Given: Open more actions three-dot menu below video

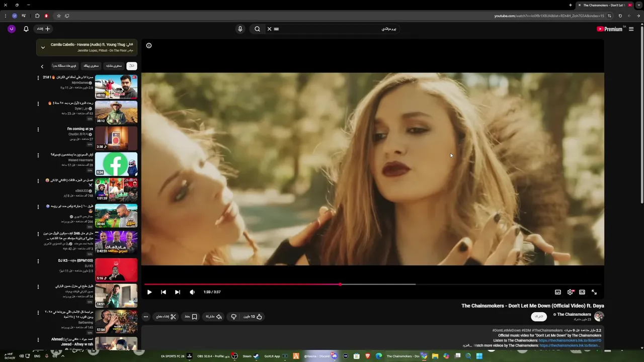Looking at the screenshot, I should [x=146, y=317].
